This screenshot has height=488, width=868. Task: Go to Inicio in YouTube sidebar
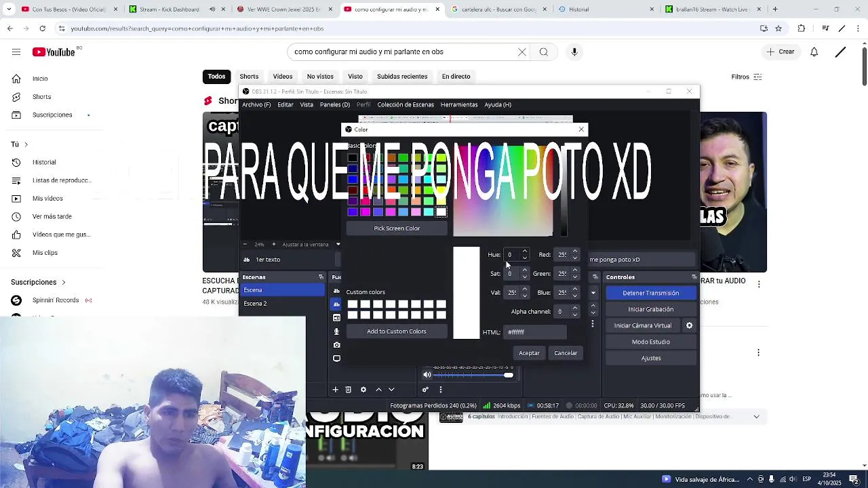[40, 79]
